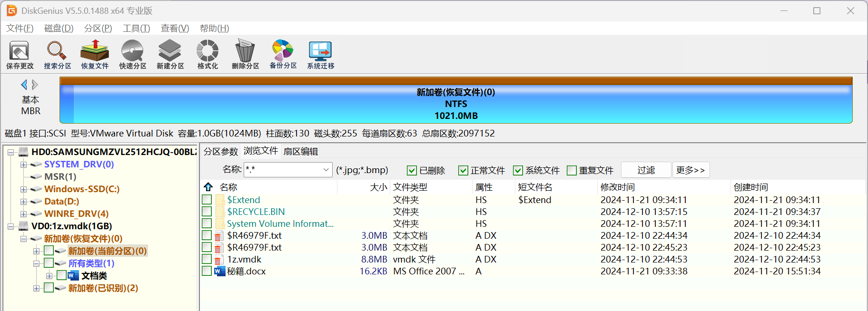This screenshot has height=311, width=868.
Task: Open the 查看(V) menu
Action: coord(175,29)
